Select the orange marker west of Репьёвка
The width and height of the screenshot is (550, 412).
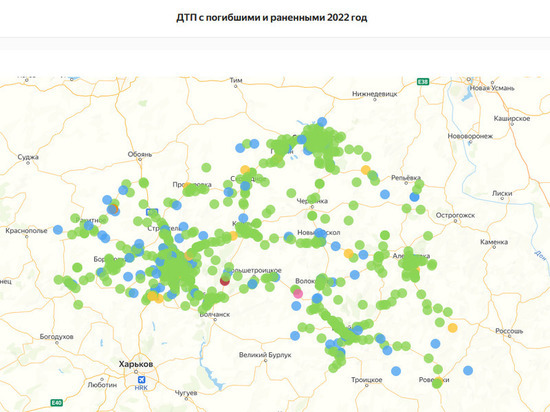coord(365,170)
